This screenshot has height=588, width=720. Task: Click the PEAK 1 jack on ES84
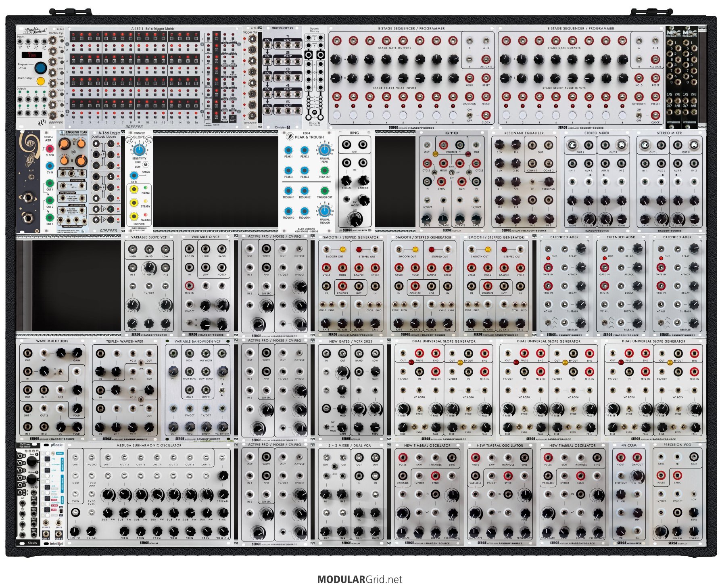[288, 150]
